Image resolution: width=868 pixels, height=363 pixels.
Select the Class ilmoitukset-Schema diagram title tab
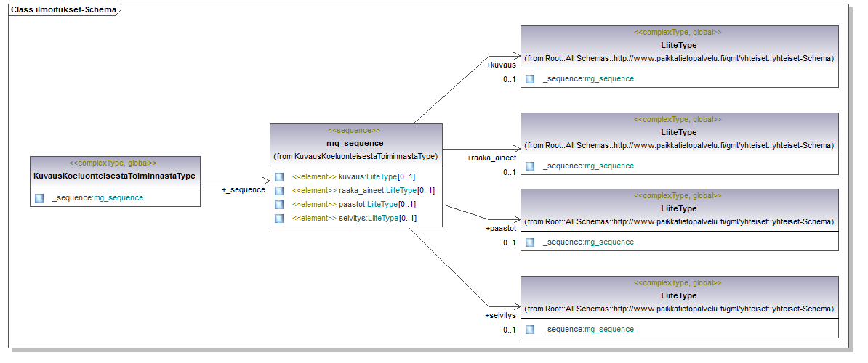(x=64, y=9)
